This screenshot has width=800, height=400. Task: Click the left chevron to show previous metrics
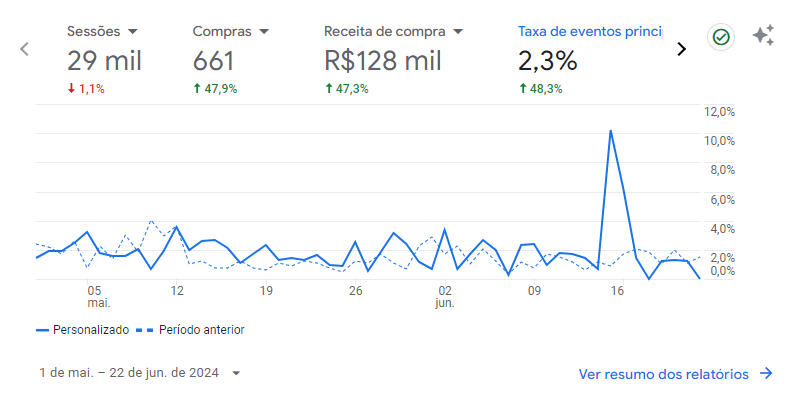pos(25,49)
